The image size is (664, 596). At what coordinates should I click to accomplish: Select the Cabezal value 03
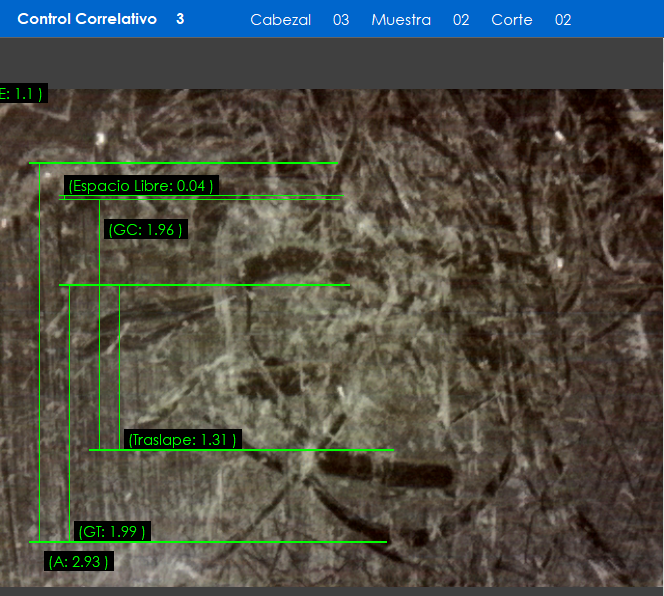pyautogui.click(x=341, y=20)
